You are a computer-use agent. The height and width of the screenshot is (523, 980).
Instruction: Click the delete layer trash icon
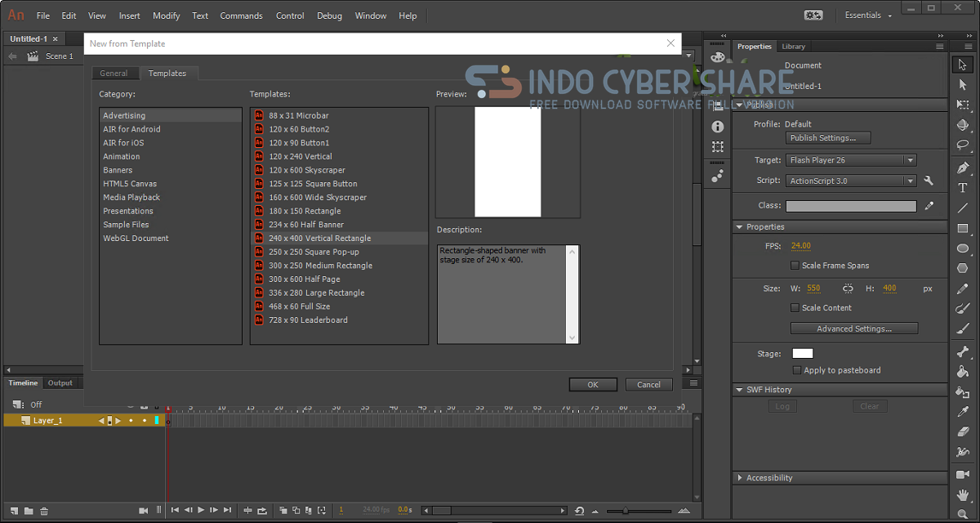tap(44, 511)
